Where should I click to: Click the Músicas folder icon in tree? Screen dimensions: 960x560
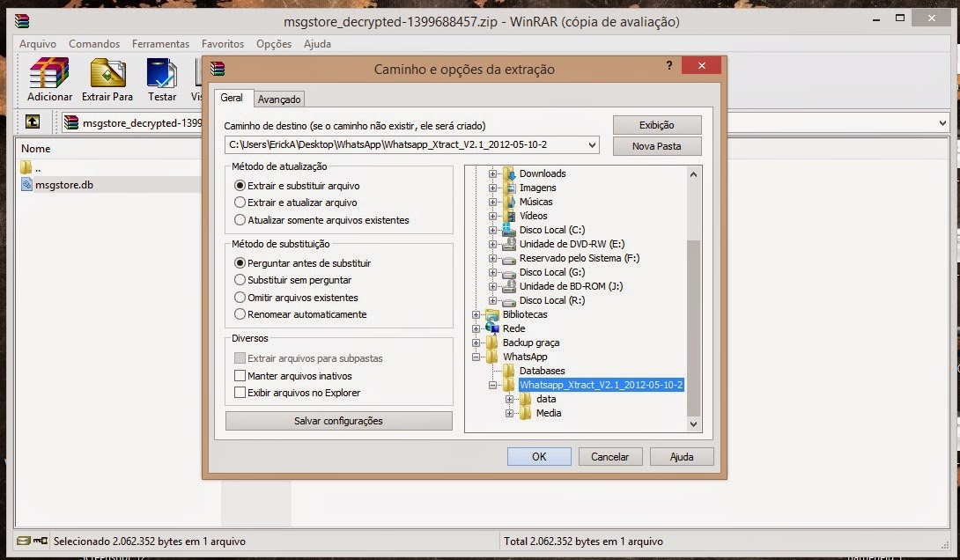(509, 202)
